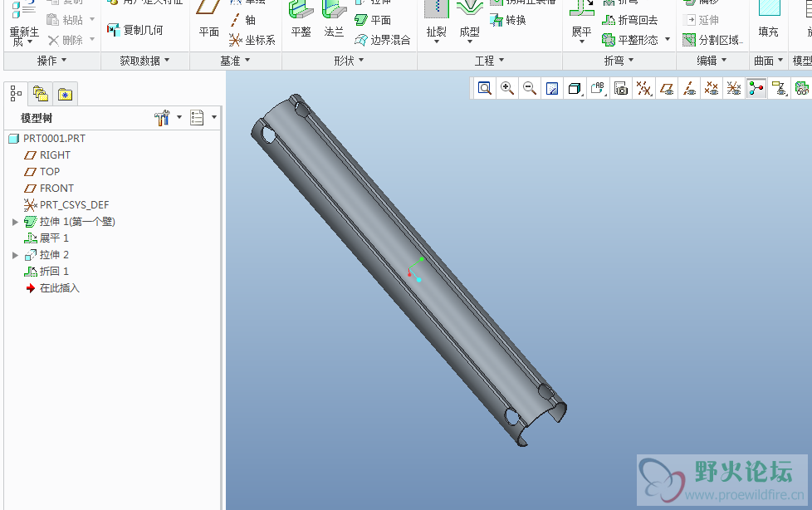812x510 pixels.
Task: Open the 工程 group dropdown
Action: click(489, 61)
